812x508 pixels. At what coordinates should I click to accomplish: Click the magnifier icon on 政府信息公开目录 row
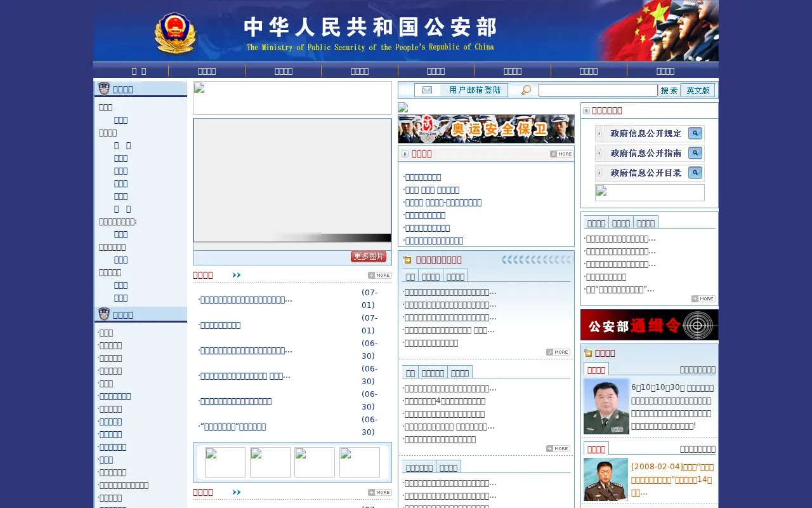point(695,173)
